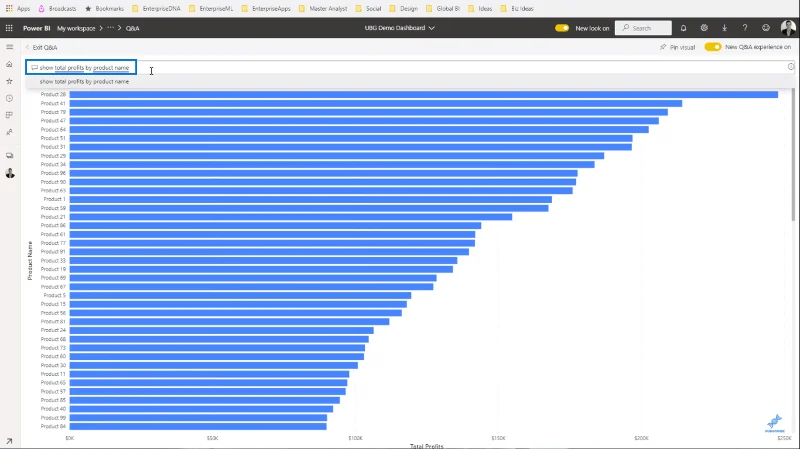Select the Product 28 bar
The image size is (800, 449).
click(423, 94)
